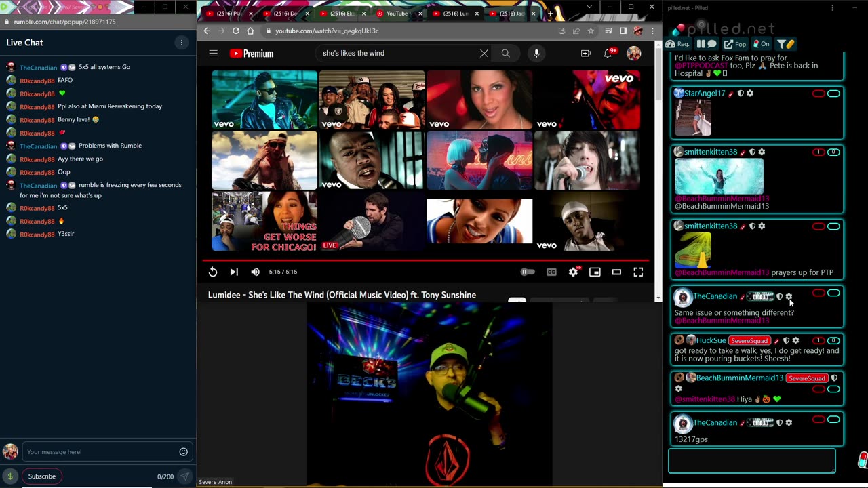Click Pilled 'Reg.' speed button
The width and height of the screenshot is (868, 488).
point(678,44)
